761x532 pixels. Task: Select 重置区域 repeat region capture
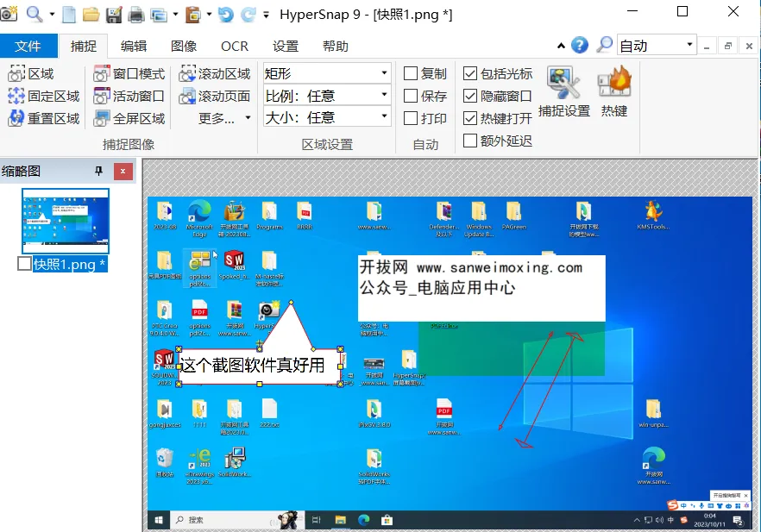(x=43, y=118)
